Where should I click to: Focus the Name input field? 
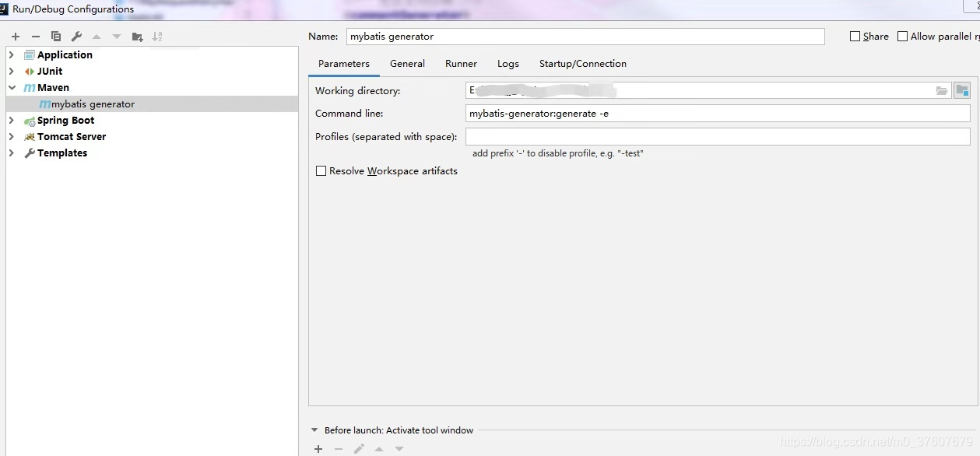click(585, 37)
